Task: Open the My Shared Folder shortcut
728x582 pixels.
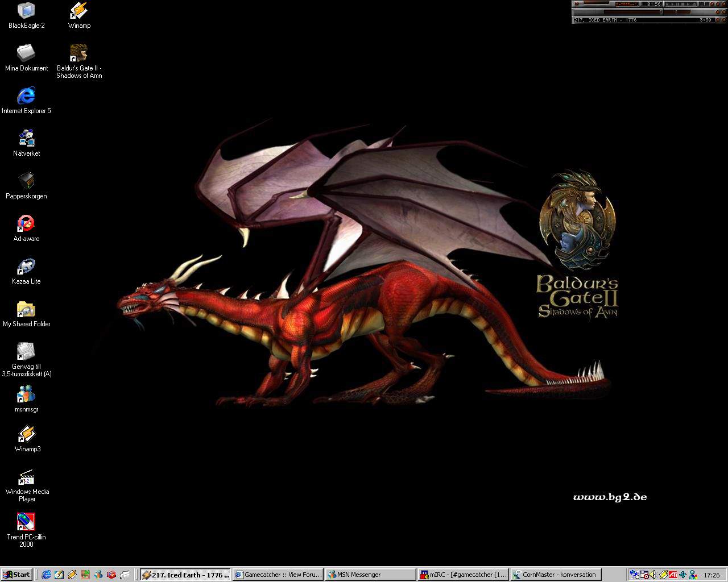Action: pyautogui.click(x=26, y=314)
